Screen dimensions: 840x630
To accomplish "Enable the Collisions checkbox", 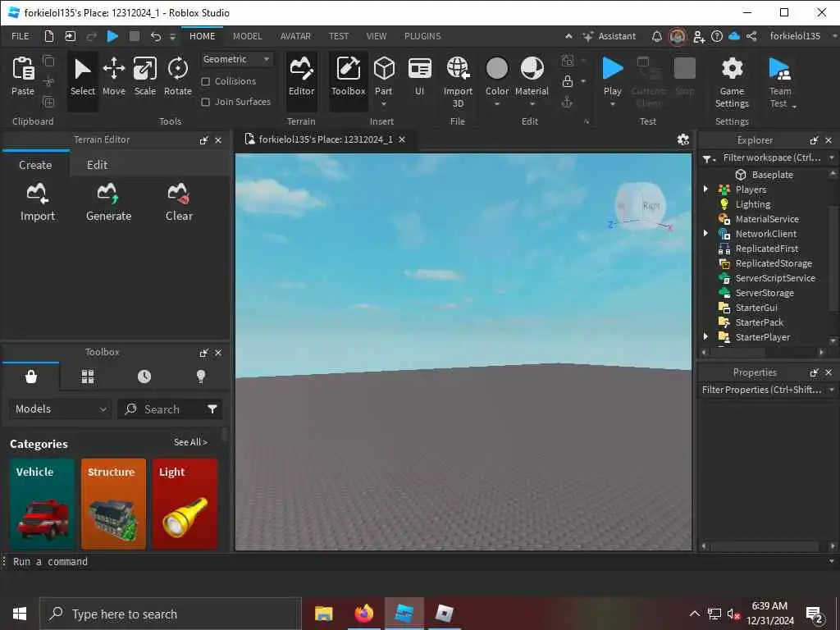I will tap(205, 81).
